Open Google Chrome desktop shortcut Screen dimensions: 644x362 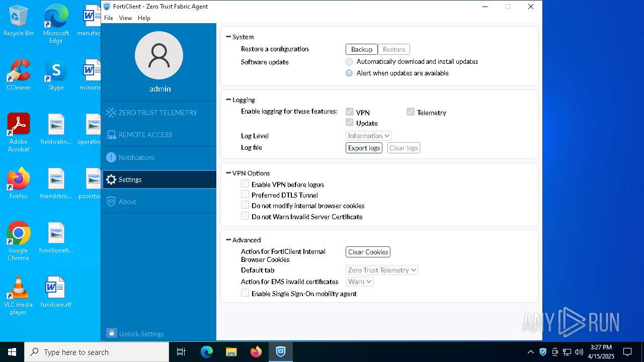[19, 241]
